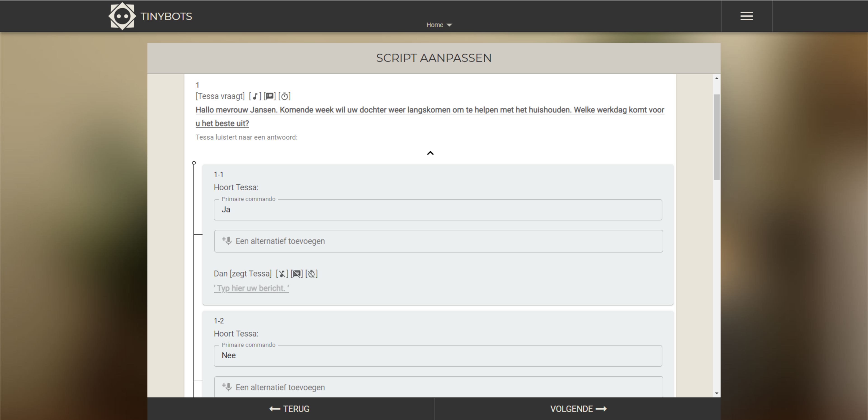Click the '1-1' block number
This screenshot has width=868, height=420.
tap(219, 175)
